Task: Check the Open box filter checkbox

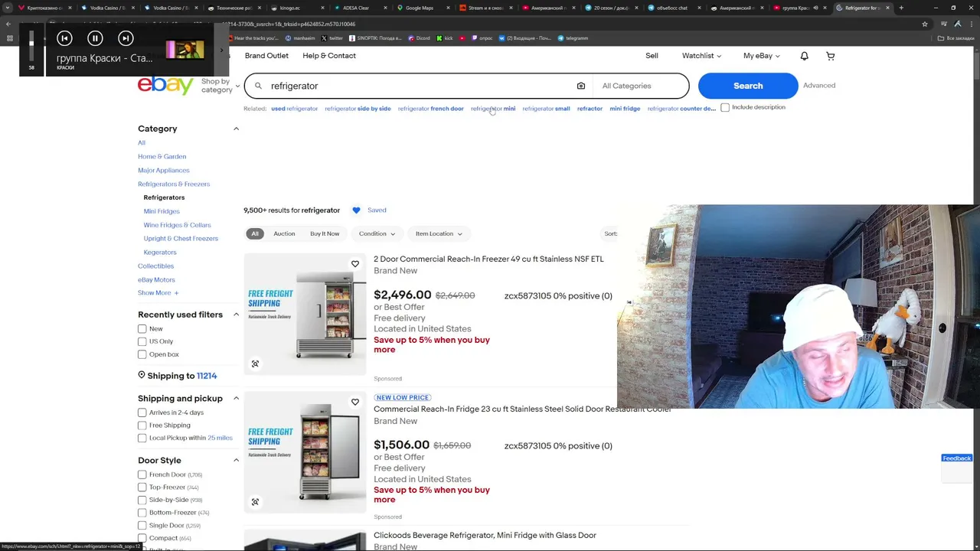Action: (142, 354)
